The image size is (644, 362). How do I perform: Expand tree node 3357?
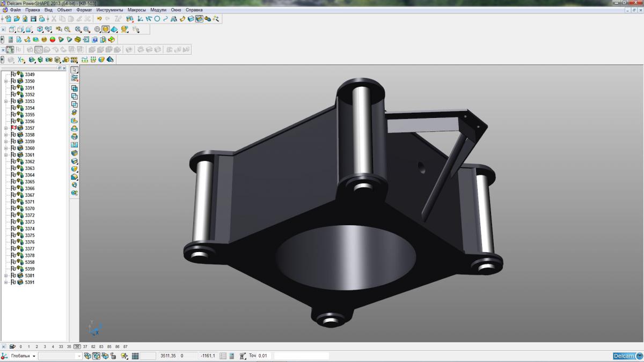click(6, 128)
